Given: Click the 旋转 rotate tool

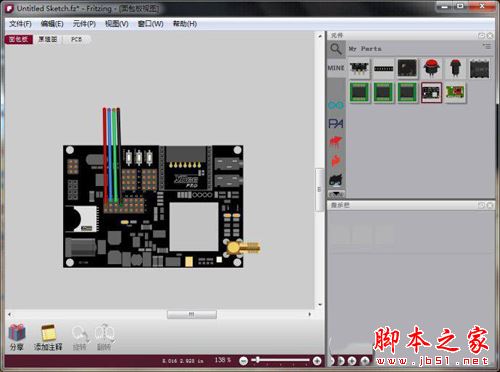Looking at the screenshot, I should 79,337.
